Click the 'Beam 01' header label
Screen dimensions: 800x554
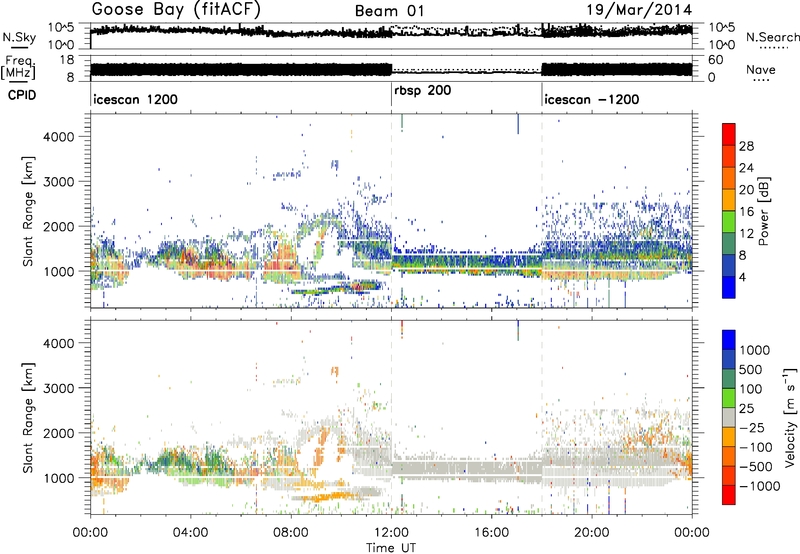tap(389, 11)
